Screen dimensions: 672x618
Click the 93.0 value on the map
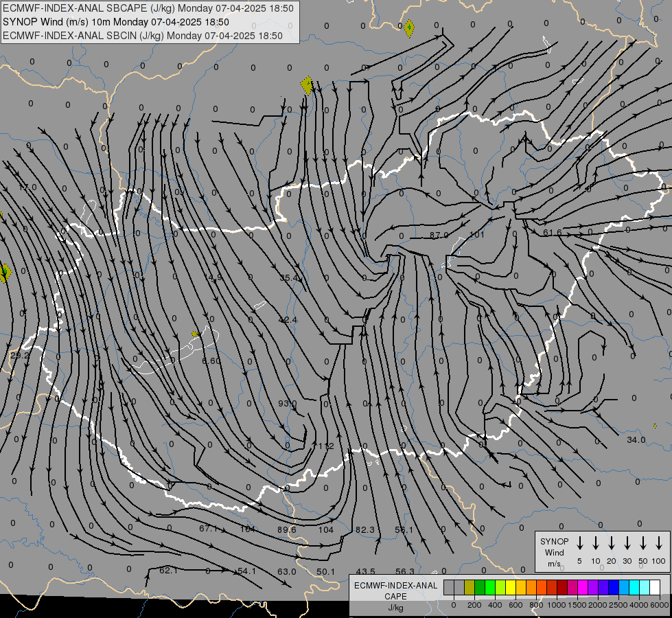click(287, 404)
